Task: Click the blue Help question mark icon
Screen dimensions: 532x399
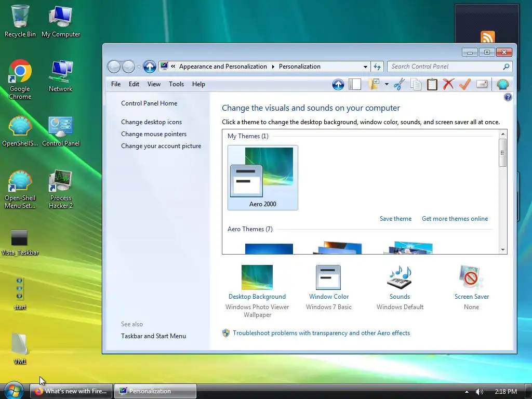Action: tap(508, 97)
